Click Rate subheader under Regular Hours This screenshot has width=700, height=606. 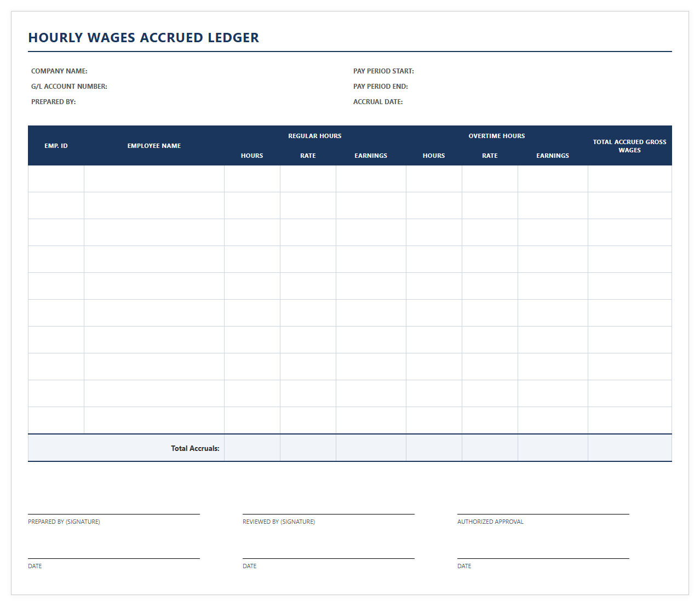(x=308, y=156)
